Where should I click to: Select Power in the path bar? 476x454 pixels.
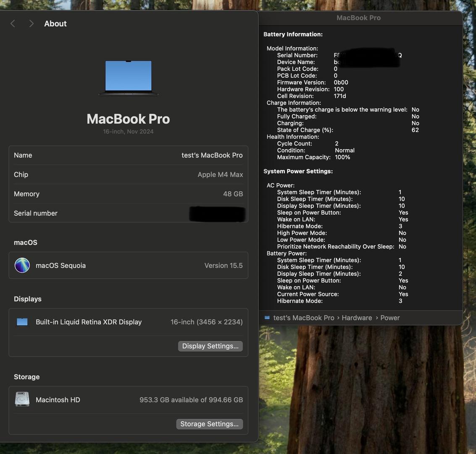[x=390, y=318]
